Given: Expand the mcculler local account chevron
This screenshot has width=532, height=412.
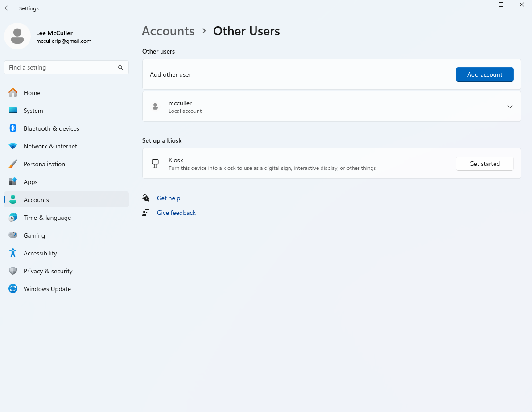Looking at the screenshot, I should 510,107.
